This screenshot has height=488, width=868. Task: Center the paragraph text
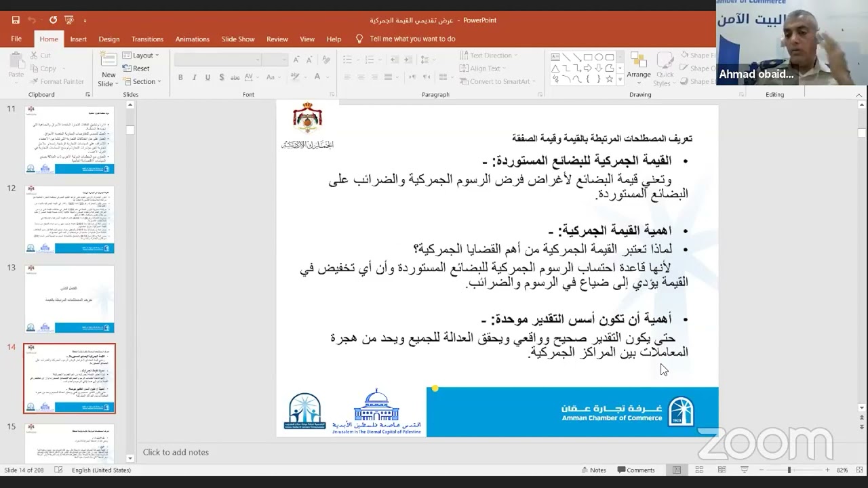[362, 78]
